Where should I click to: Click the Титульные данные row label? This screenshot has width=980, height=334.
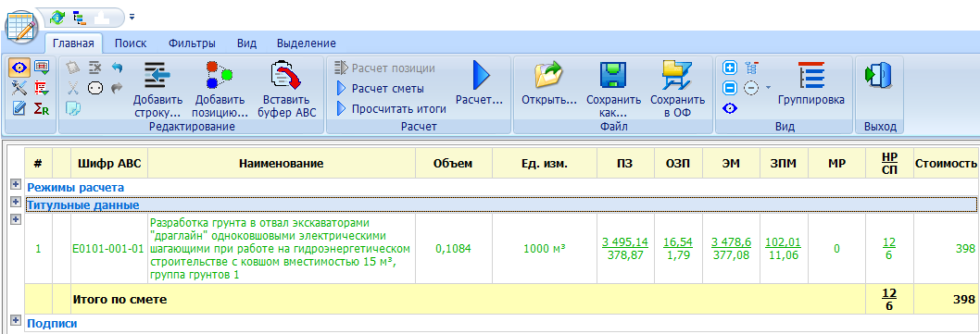(x=82, y=204)
